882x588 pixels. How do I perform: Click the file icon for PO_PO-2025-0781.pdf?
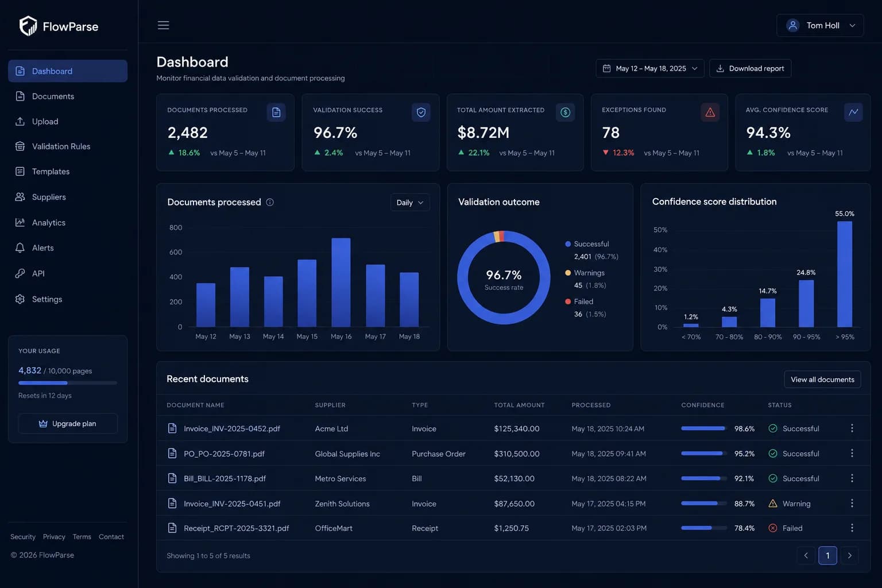pyautogui.click(x=172, y=454)
